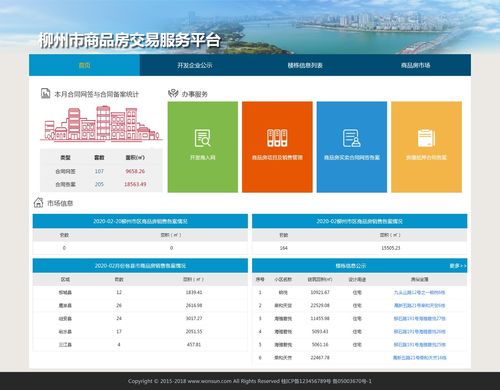The image size is (500, 390).
Task: Click the pink city buildings illustration
Action: point(101,124)
